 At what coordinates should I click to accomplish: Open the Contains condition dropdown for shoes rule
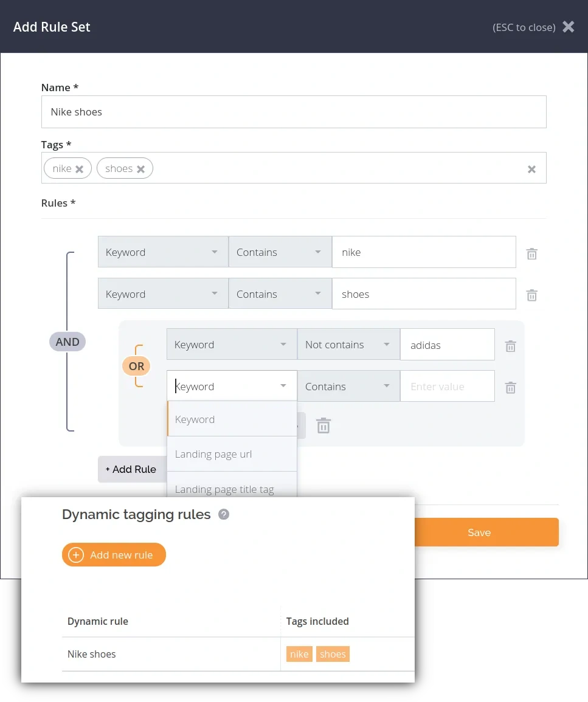pos(280,294)
